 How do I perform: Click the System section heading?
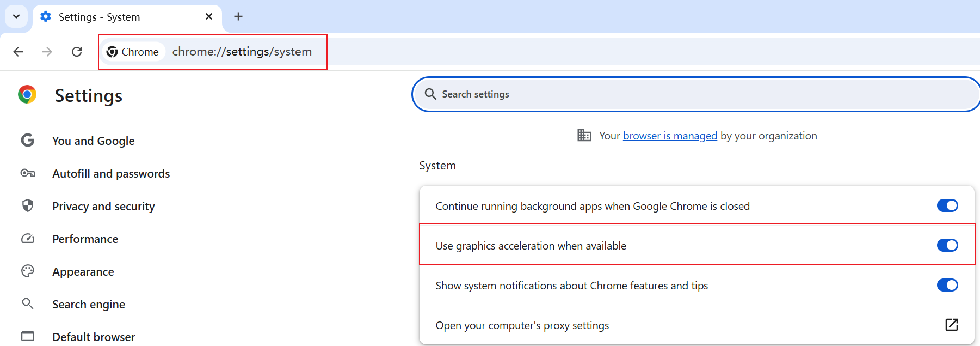click(x=437, y=166)
